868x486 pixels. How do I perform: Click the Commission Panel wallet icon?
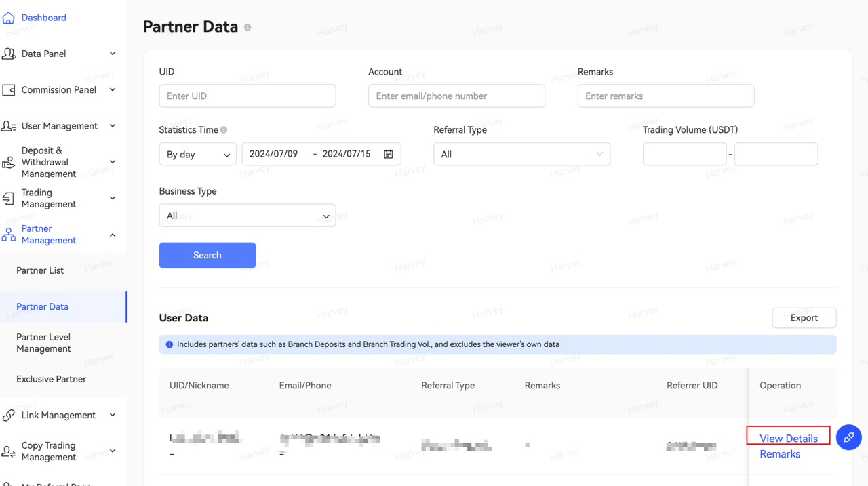click(9, 90)
